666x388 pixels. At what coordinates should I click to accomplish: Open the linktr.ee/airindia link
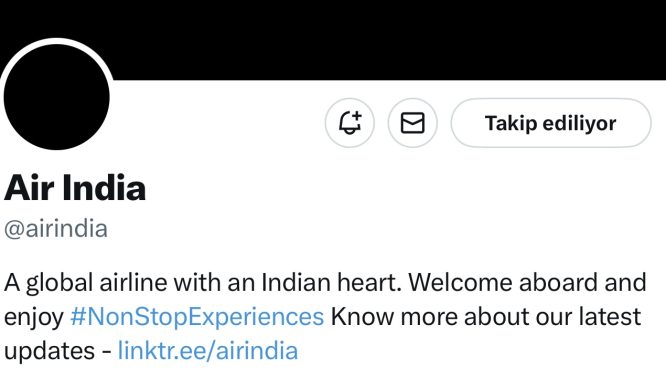pyautogui.click(x=208, y=351)
